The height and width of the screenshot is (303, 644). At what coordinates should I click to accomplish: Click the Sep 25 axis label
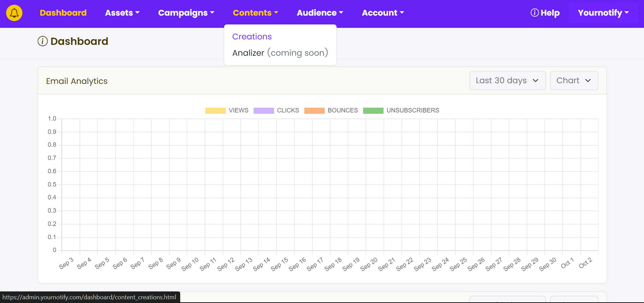point(458,264)
